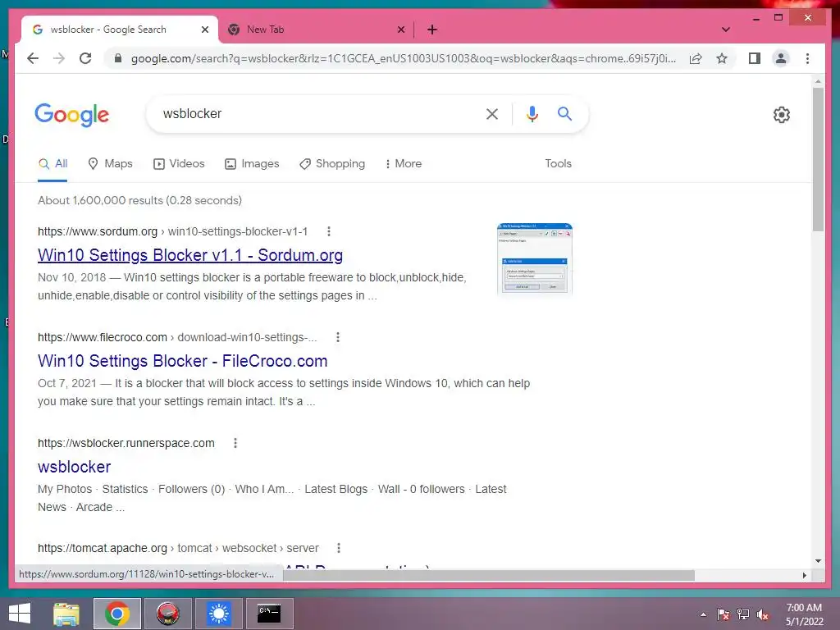Open options for wsblocker.runnerspace.com result
This screenshot has width=840, height=630.
[235, 443]
